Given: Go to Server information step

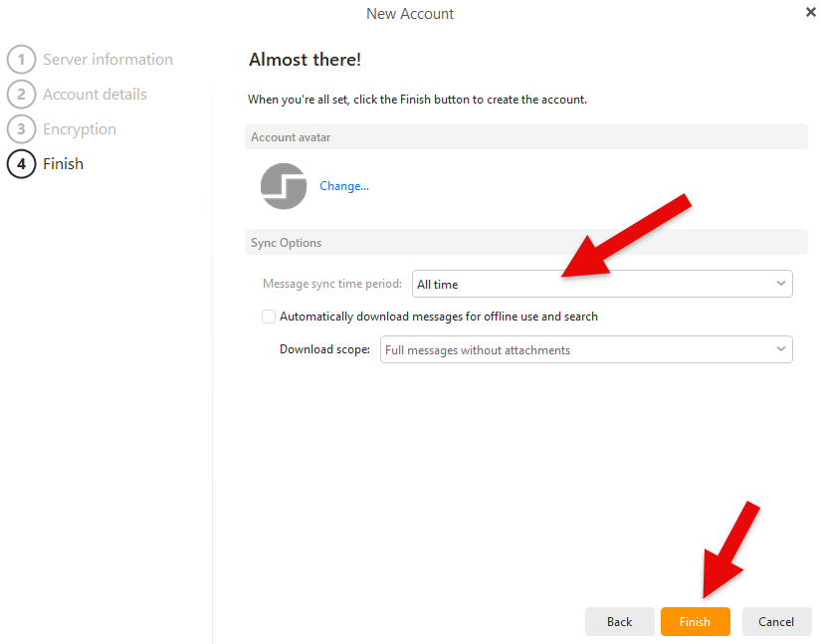Looking at the screenshot, I should click(x=107, y=60).
